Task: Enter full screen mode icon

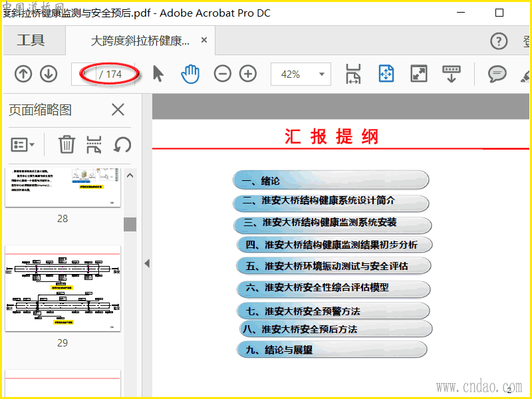Action: 419,74
